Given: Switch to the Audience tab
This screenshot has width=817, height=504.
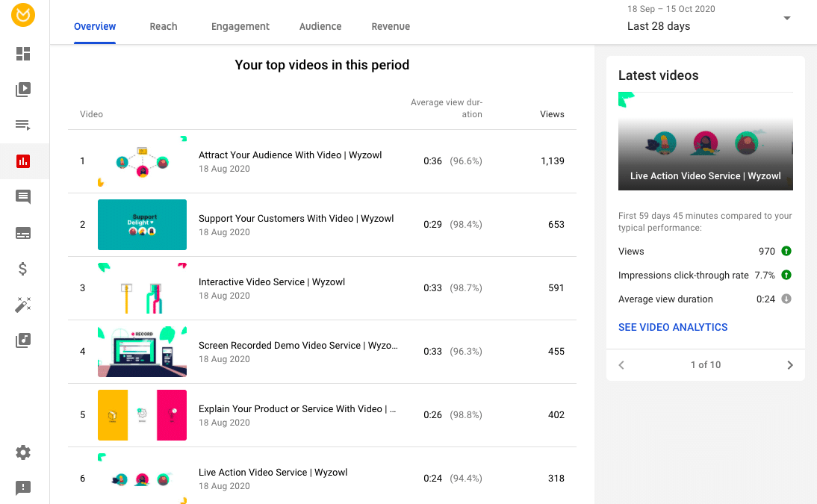Looking at the screenshot, I should pyautogui.click(x=320, y=27).
